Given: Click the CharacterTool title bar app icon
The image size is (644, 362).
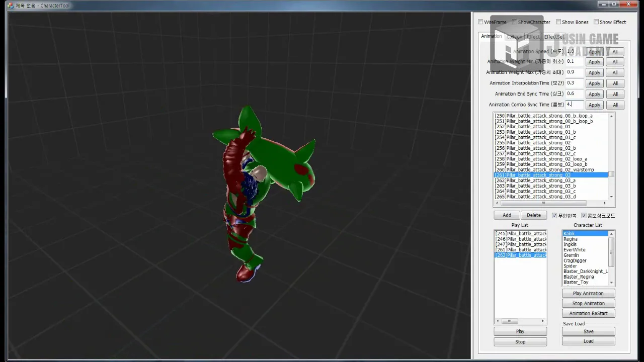Looking at the screenshot, I should pos(11,6).
